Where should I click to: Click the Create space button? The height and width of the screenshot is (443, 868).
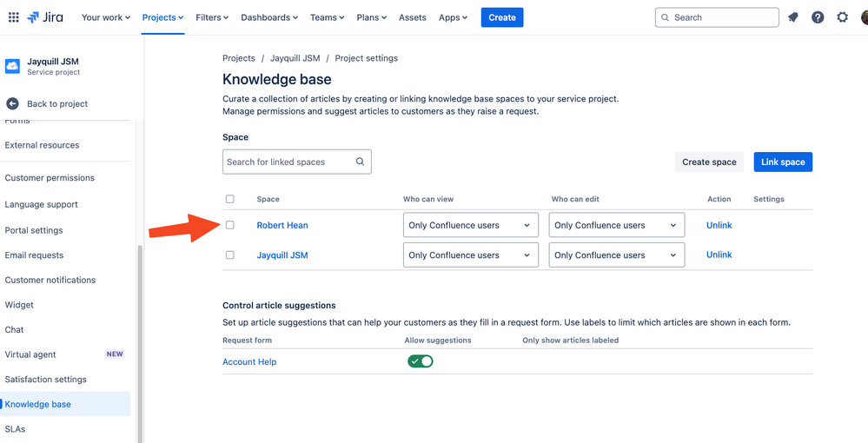coord(709,162)
